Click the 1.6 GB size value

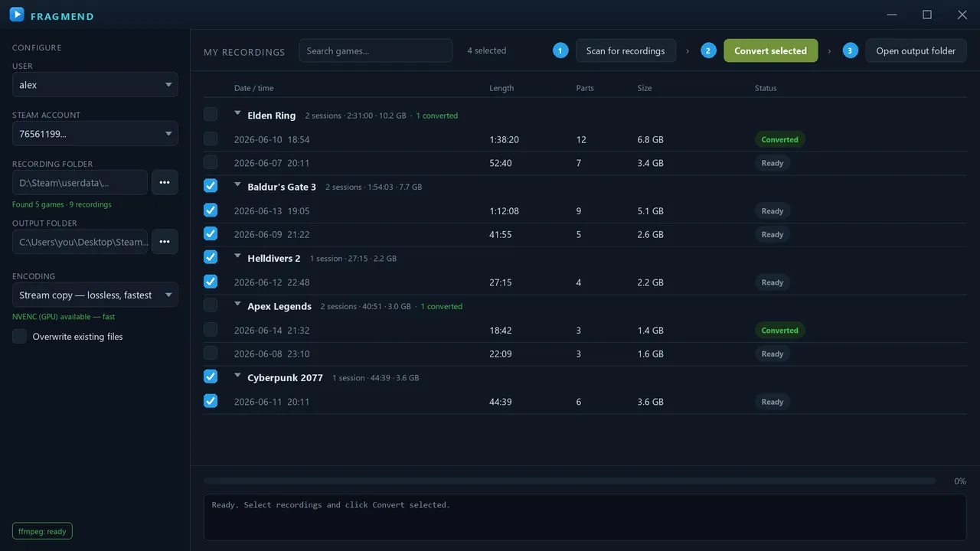coord(650,354)
